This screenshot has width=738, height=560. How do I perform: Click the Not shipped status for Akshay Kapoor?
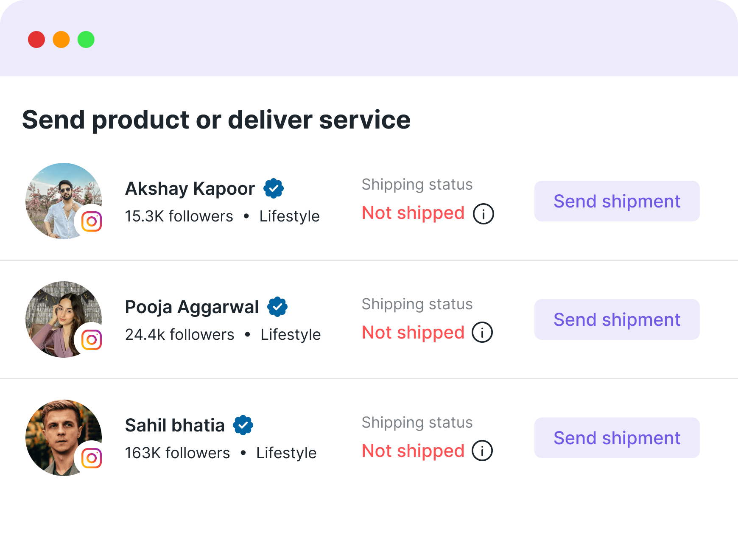pyautogui.click(x=413, y=213)
